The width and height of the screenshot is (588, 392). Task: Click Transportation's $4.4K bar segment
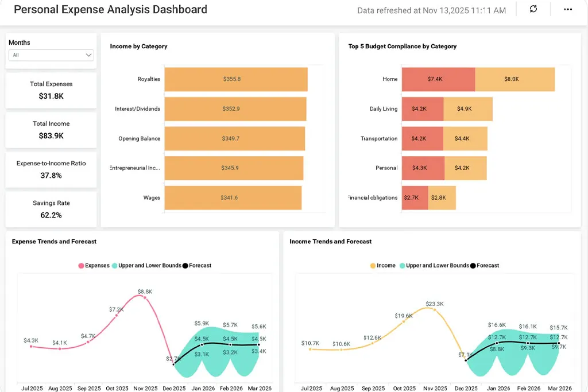pyautogui.click(x=465, y=138)
